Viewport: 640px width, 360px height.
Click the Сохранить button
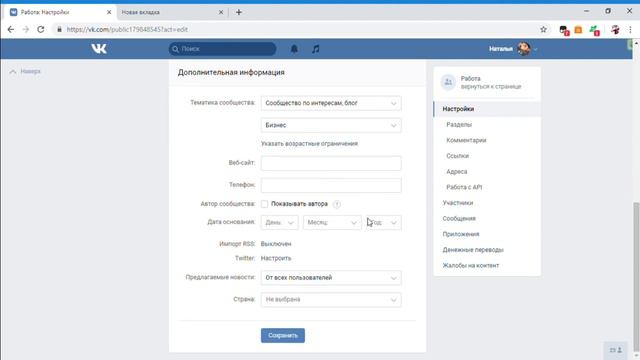283,336
